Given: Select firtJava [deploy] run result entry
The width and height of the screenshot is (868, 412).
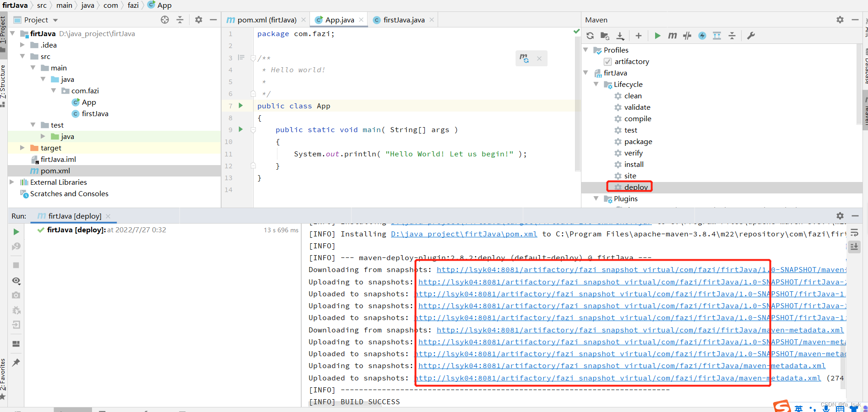Looking at the screenshot, I should tap(106, 230).
